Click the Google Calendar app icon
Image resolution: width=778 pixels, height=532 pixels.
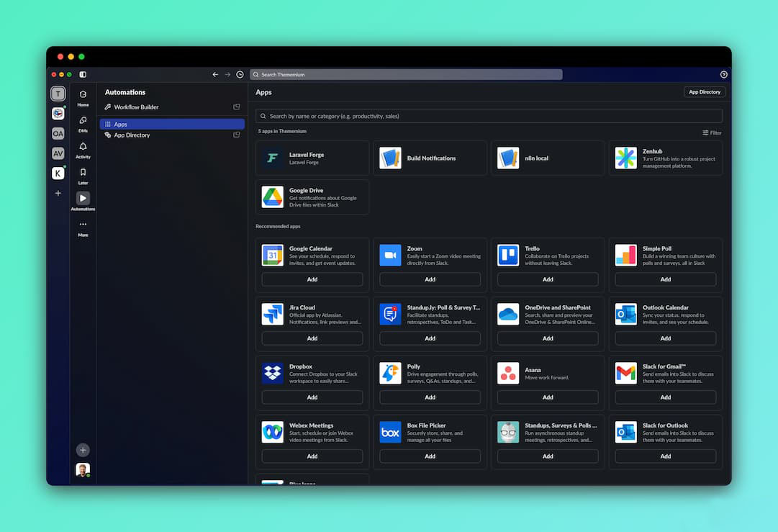[x=272, y=255]
